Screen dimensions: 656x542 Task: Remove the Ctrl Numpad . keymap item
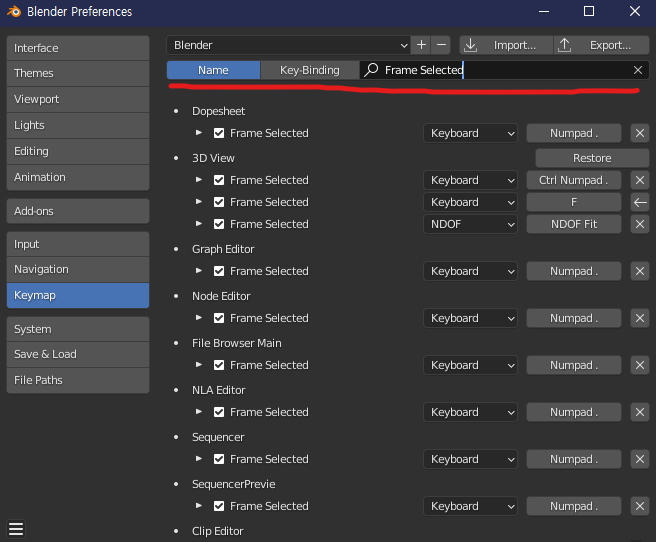640,180
